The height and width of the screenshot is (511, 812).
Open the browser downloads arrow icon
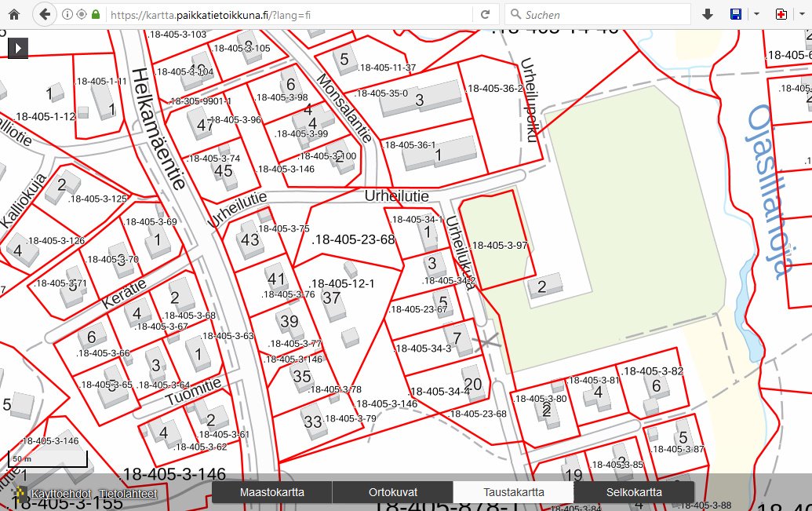[707, 14]
